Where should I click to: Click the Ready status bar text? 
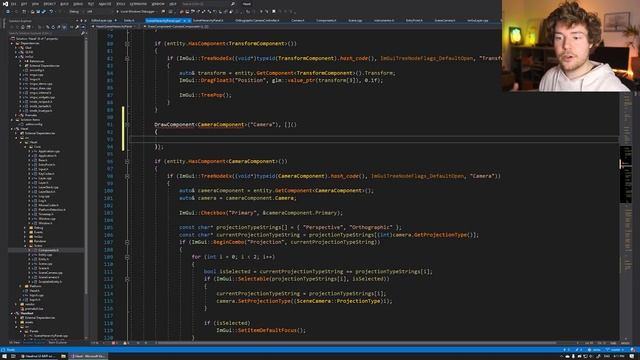11,350
